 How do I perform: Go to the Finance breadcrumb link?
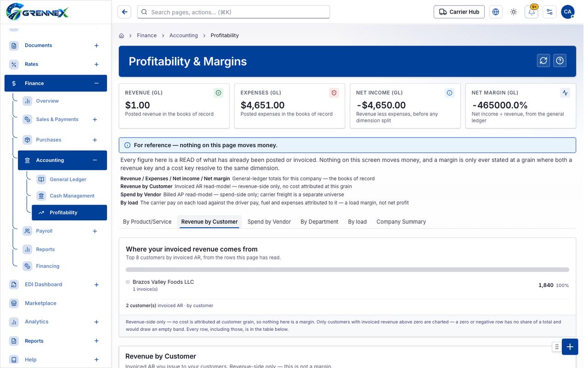[147, 35]
